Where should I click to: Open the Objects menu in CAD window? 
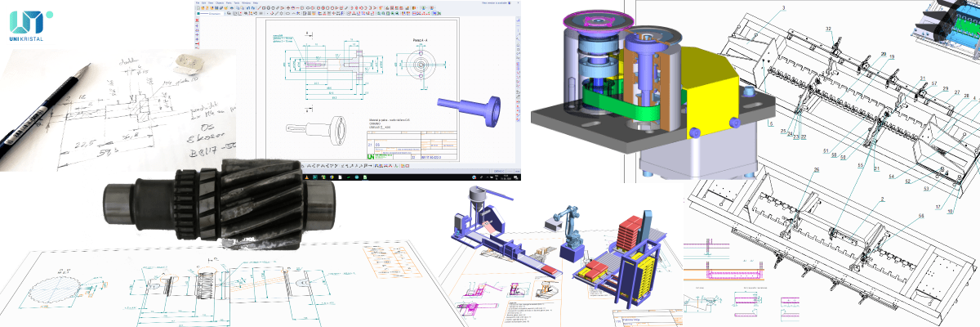coord(218,2)
